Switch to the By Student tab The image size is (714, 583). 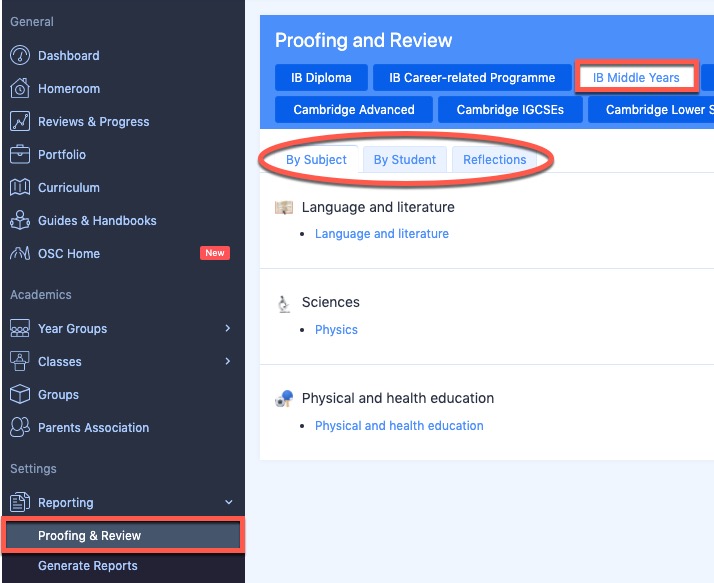point(405,159)
